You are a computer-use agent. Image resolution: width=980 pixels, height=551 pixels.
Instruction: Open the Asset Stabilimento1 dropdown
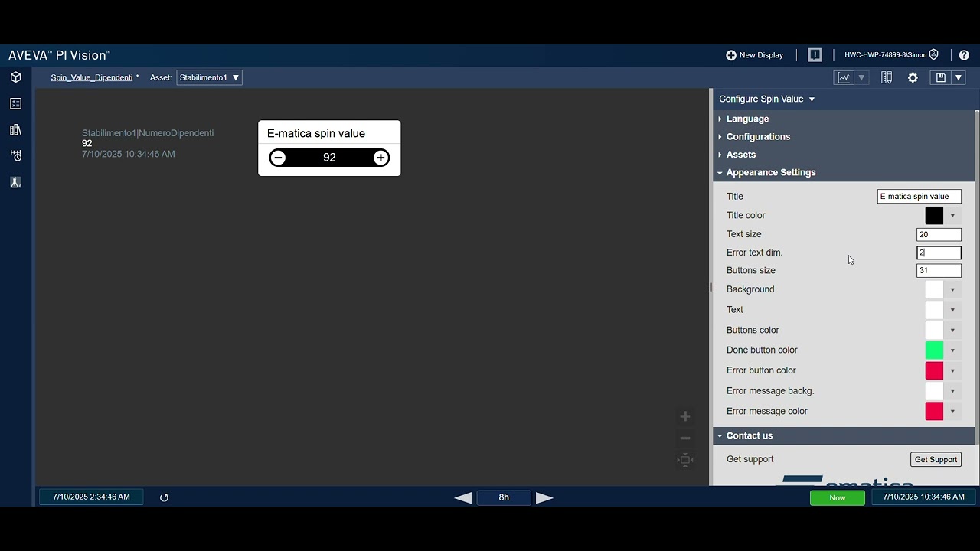point(209,77)
